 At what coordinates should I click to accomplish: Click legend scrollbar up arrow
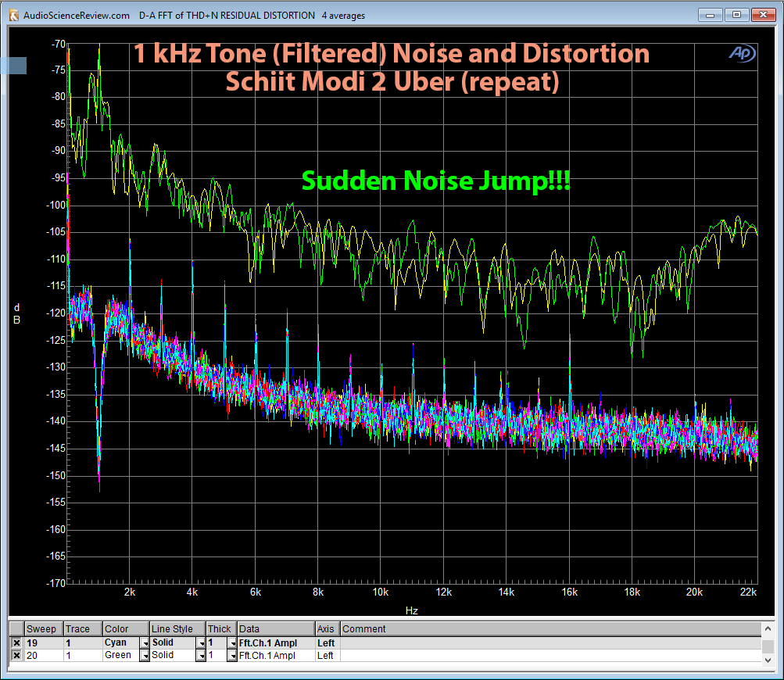768,628
